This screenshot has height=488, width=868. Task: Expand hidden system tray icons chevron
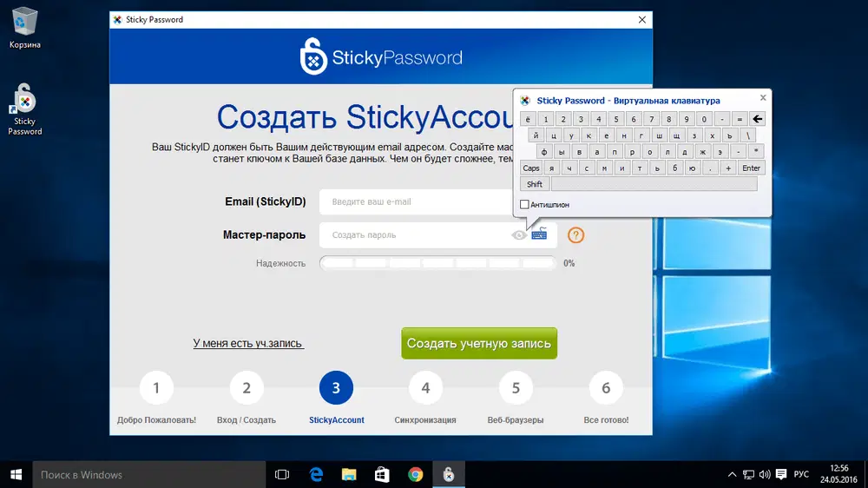pos(732,475)
